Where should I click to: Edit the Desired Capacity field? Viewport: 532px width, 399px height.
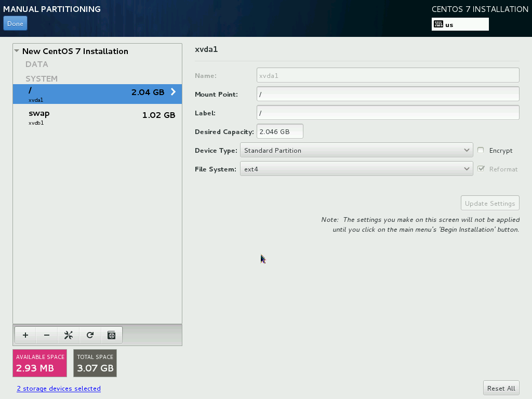(x=280, y=131)
